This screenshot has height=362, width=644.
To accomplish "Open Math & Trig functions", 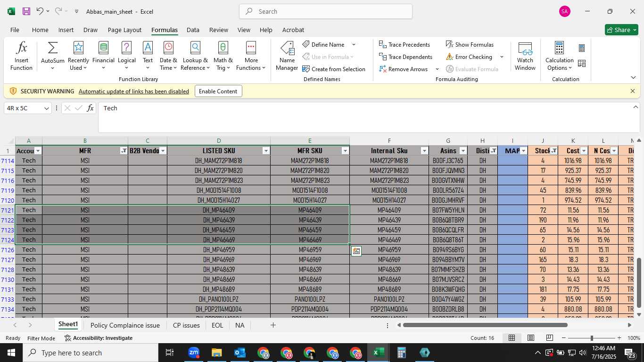I will (x=223, y=56).
